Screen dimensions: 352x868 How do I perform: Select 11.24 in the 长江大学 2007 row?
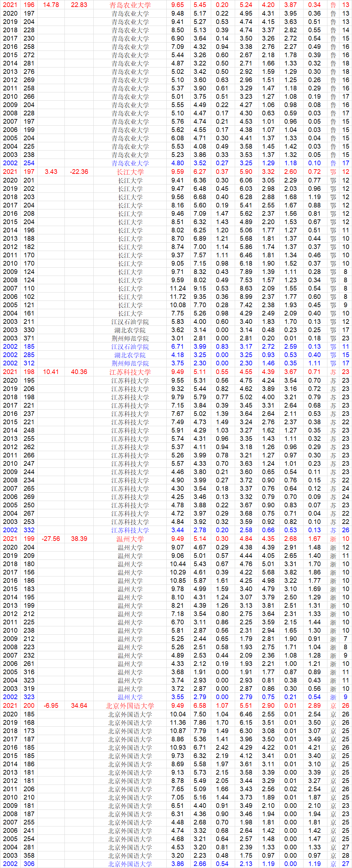click(178, 289)
